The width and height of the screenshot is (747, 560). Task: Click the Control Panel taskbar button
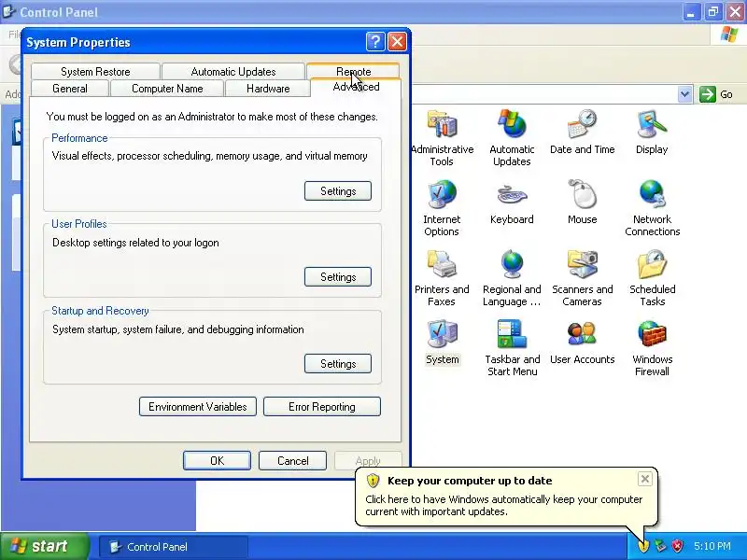[x=174, y=547]
